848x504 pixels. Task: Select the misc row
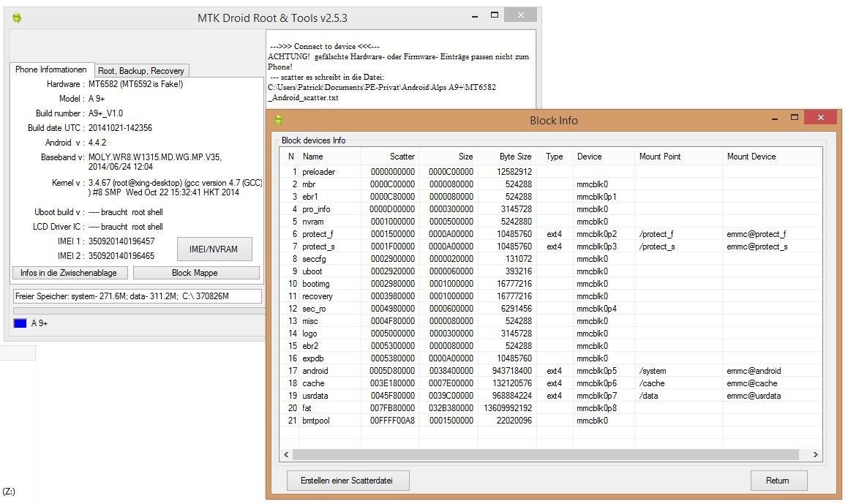click(x=551, y=321)
